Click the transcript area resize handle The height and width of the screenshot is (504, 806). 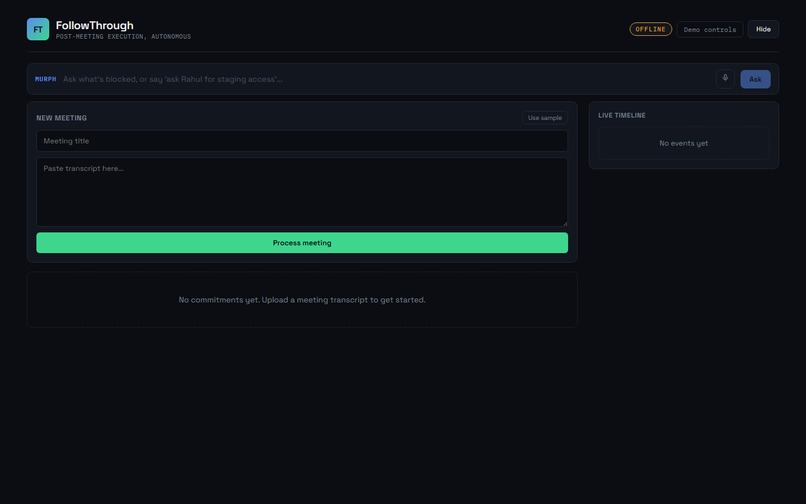[x=565, y=223]
